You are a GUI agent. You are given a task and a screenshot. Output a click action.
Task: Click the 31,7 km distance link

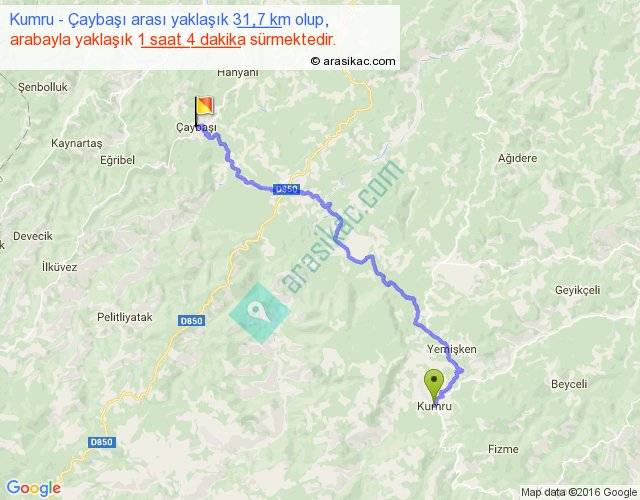[258, 20]
